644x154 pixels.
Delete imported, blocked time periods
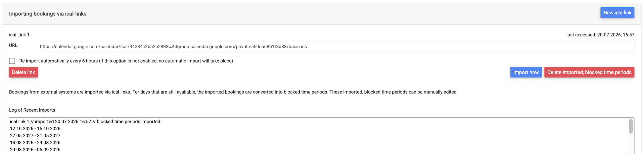(589, 72)
